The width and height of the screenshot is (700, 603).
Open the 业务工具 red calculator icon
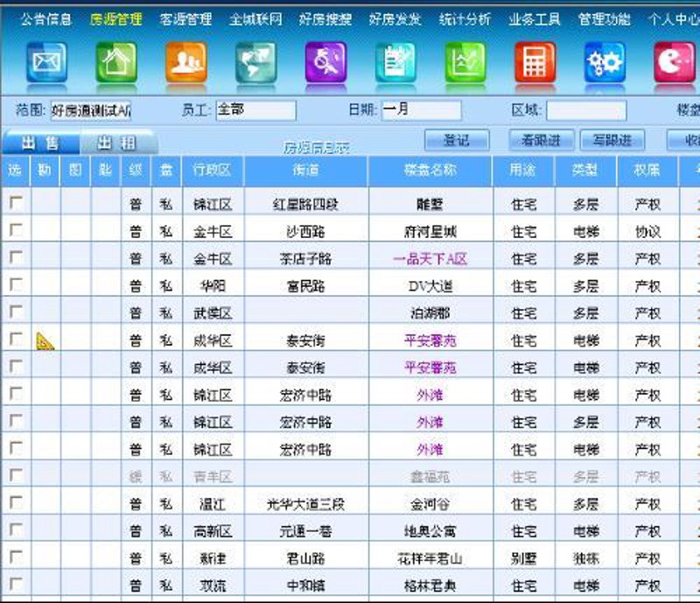click(x=535, y=62)
